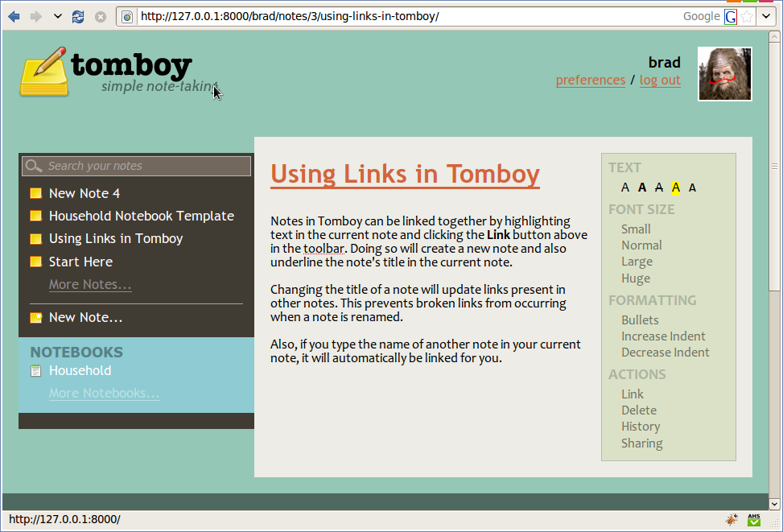Click scrollbar down arrow
Viewport: 783px width, 532px height.
[774, 504]
